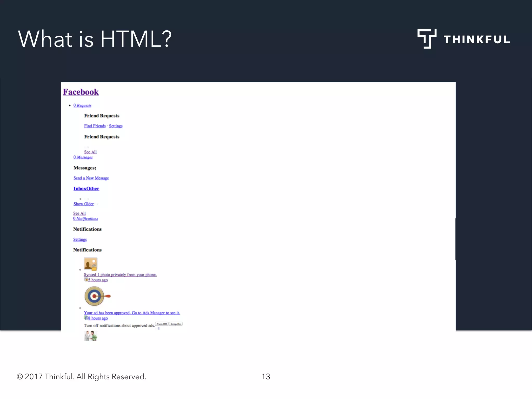Open Settings next to Find Friends
The image size is (532, 399).
point(116,126)
